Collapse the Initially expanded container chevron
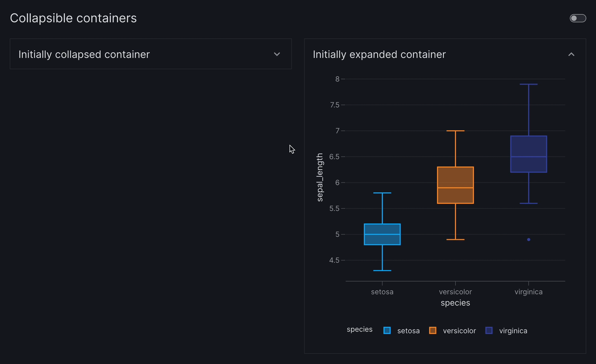Viewport: 596px width, 364px height. click(x=571, y=54)
